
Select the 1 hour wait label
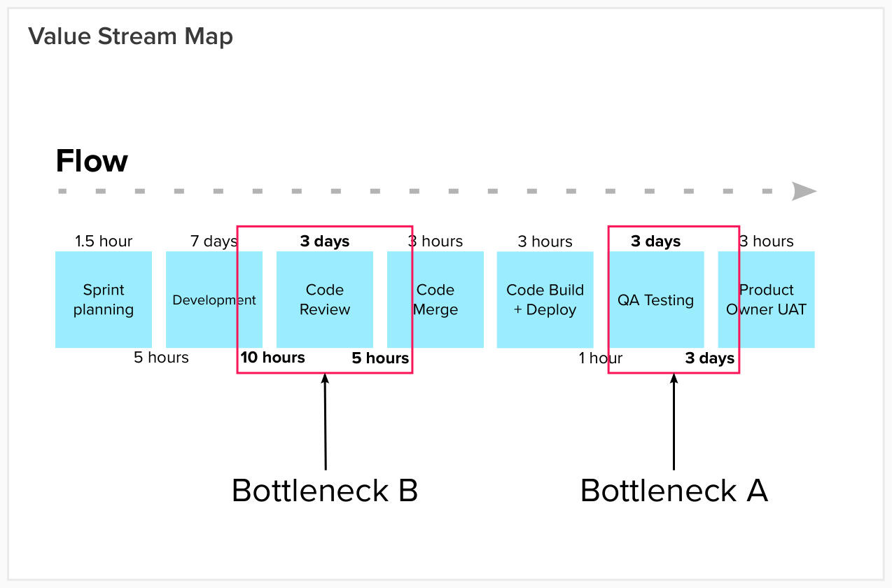600,358
